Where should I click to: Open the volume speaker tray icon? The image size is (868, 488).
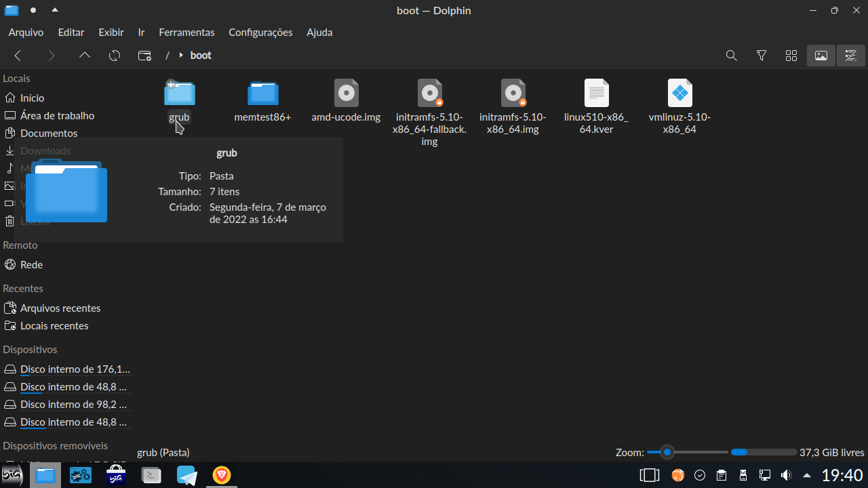coord(787,475)
